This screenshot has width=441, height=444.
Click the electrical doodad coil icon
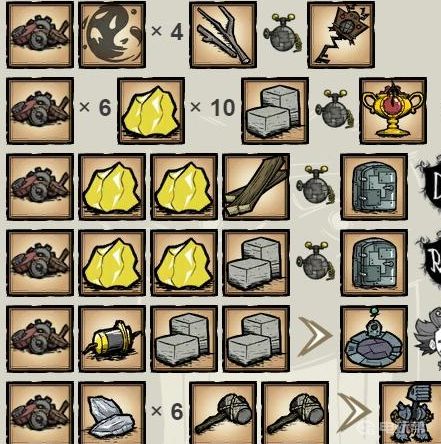112,339
